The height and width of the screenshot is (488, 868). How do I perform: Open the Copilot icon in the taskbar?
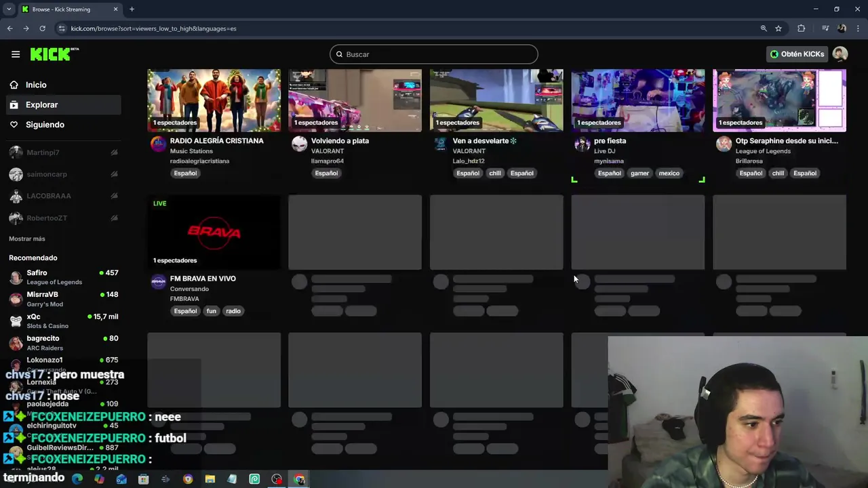[x=100, y=479]
